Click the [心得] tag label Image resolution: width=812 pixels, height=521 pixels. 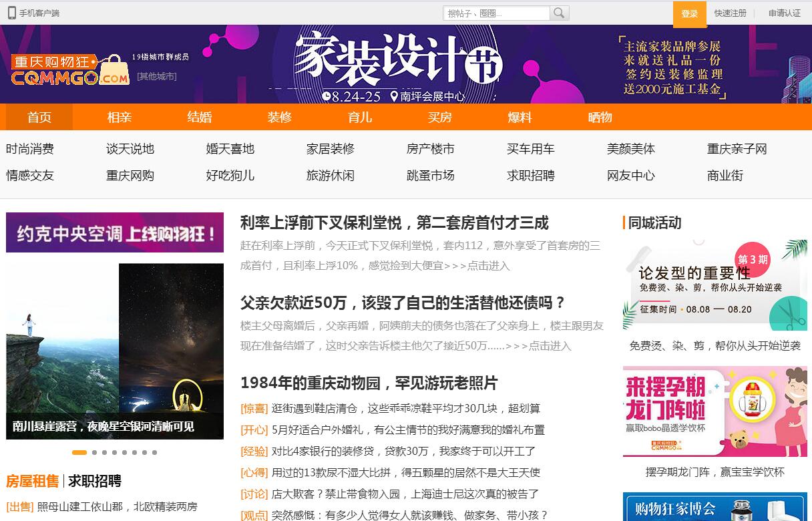point(254,472)
